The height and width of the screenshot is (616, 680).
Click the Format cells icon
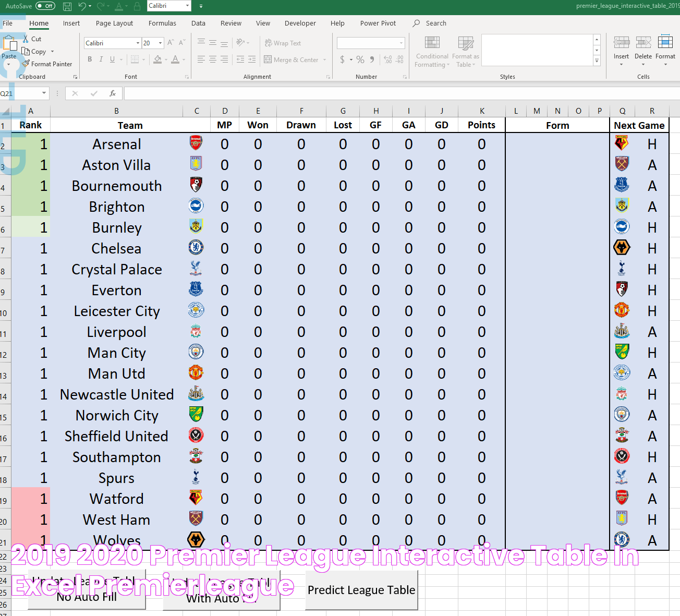[x=665, y=42]
